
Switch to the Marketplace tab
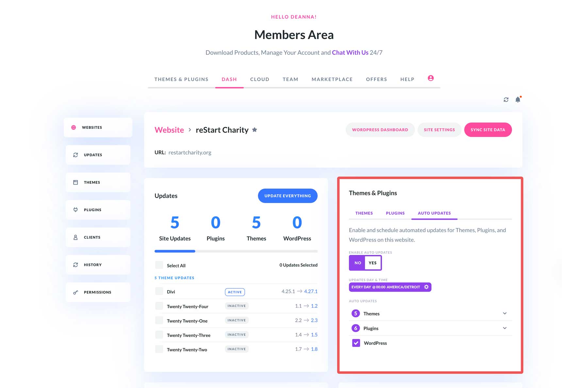click(332, 79)
